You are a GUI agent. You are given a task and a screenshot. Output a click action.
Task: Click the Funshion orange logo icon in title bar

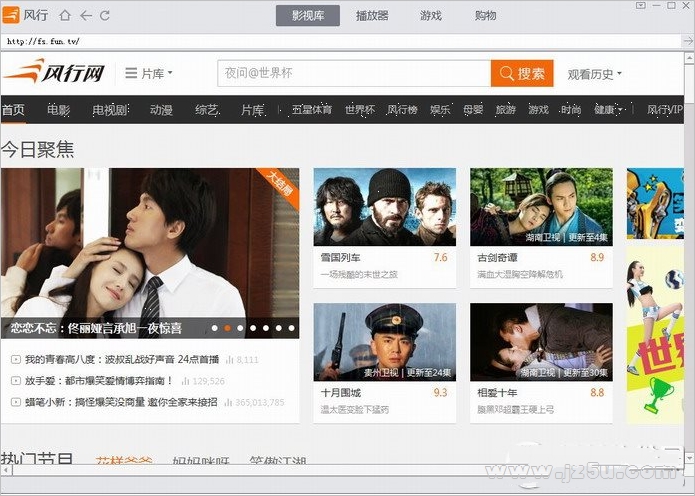pos(11,15)
